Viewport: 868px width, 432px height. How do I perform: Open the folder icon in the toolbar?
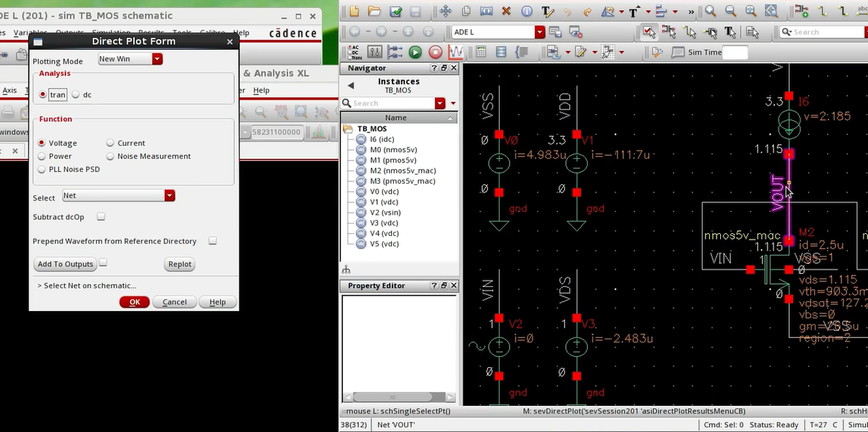coord(374,12)
